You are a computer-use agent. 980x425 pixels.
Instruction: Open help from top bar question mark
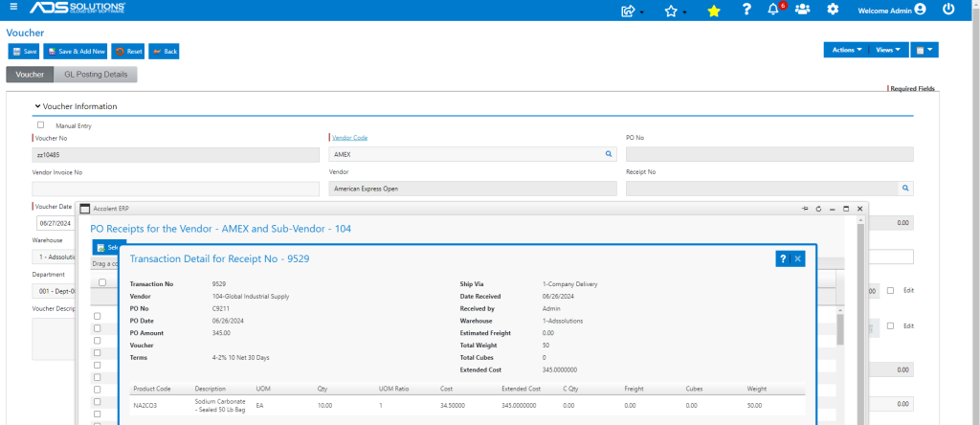[746, 10]
